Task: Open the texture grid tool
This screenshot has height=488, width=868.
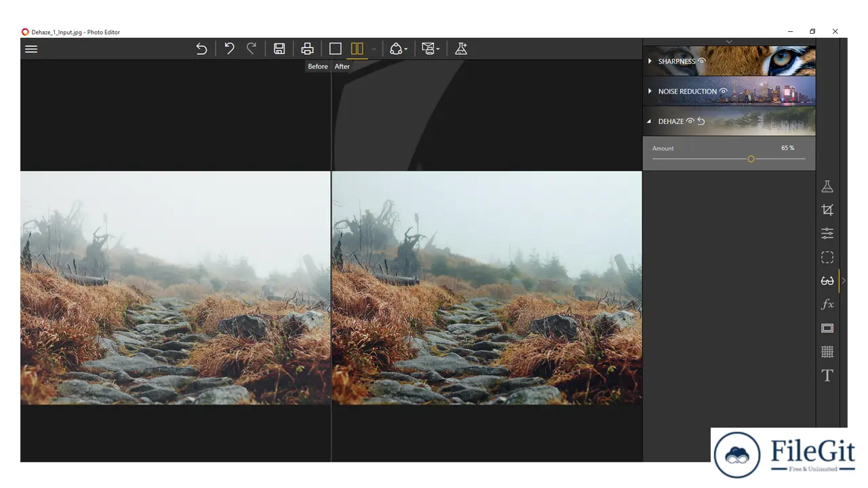Action: click(827, 352)
